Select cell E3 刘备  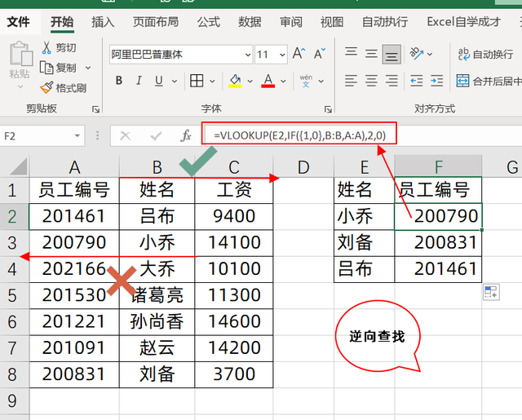365,243
